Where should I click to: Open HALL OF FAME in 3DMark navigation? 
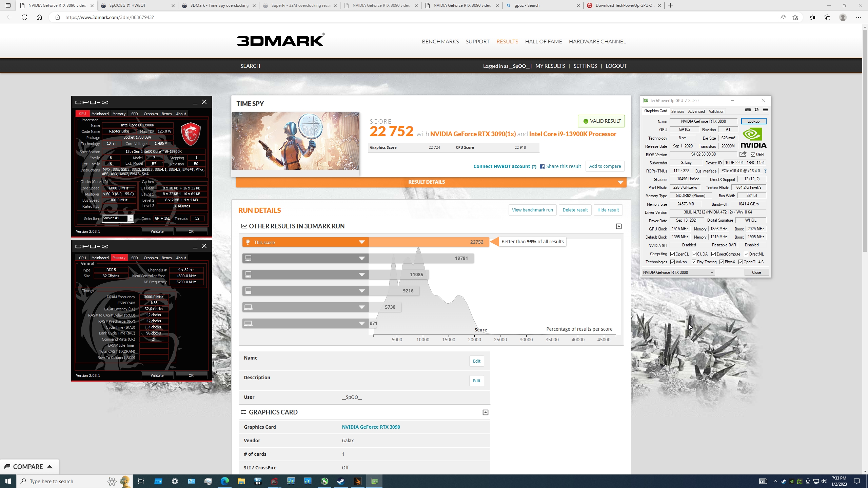[x=544, y=41]
